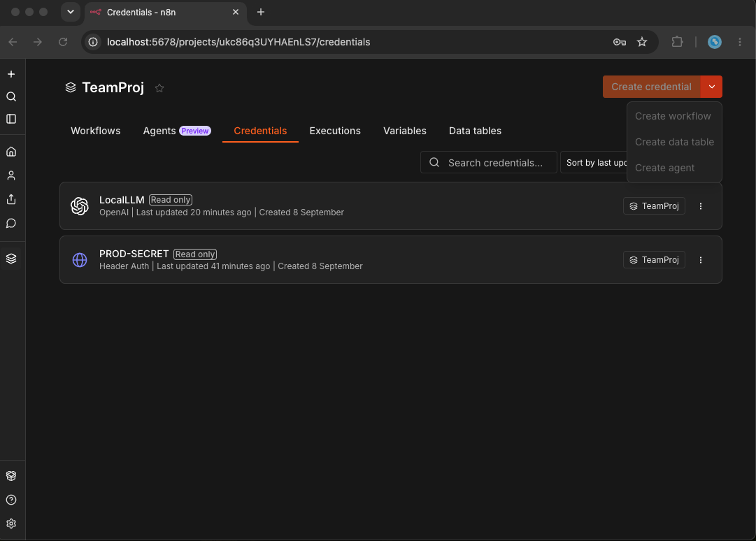Viewport: 756px width, 541px height.
Task: Click the TeamProj project title
Action: click(x=113, y=87)
